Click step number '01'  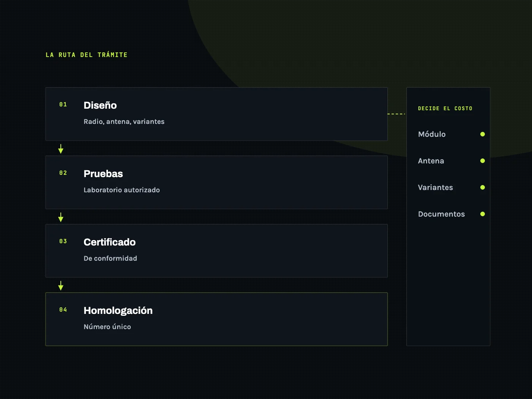[63, 104]
